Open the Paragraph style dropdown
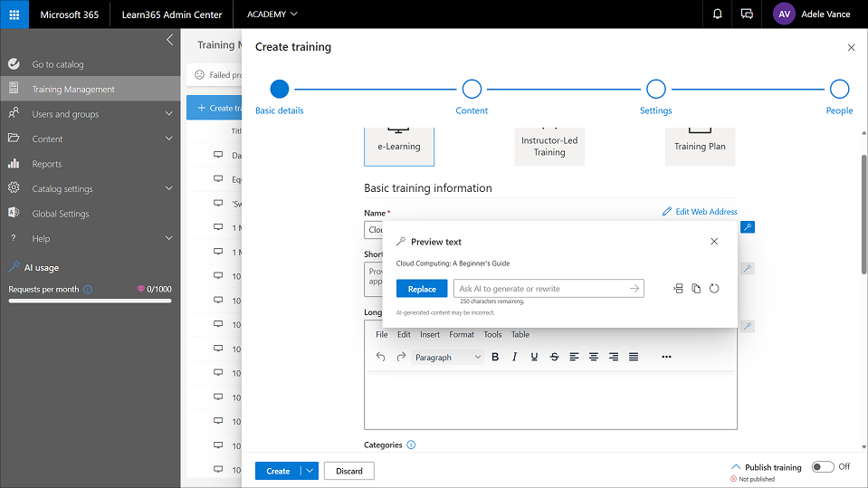This screenshot has height=488, width=868. click(x=448, y=357)
